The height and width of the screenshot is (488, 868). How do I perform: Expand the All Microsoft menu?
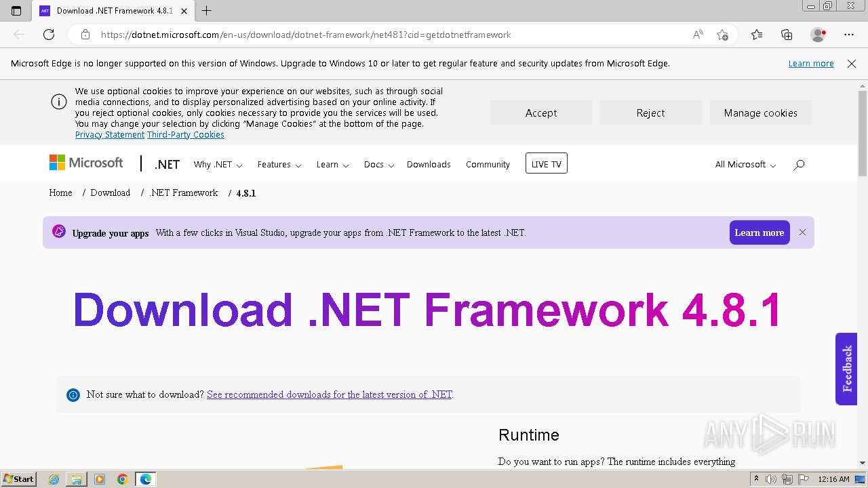click(745, 165)
